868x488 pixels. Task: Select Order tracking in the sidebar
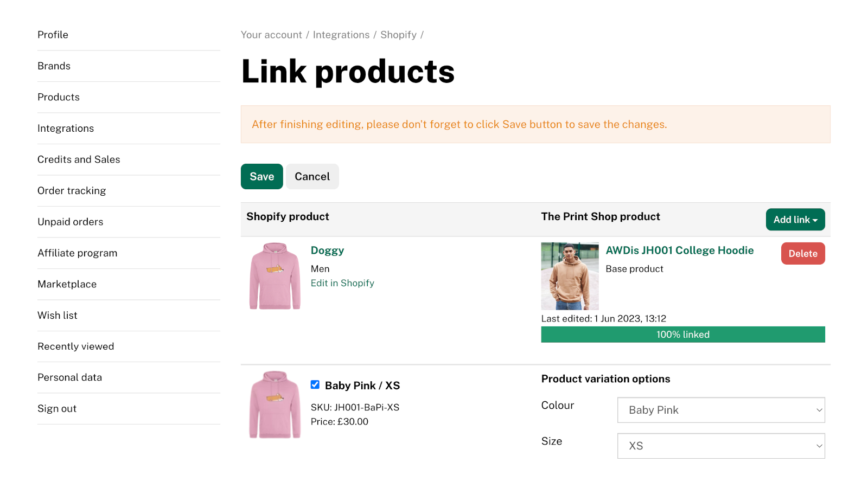72,190
